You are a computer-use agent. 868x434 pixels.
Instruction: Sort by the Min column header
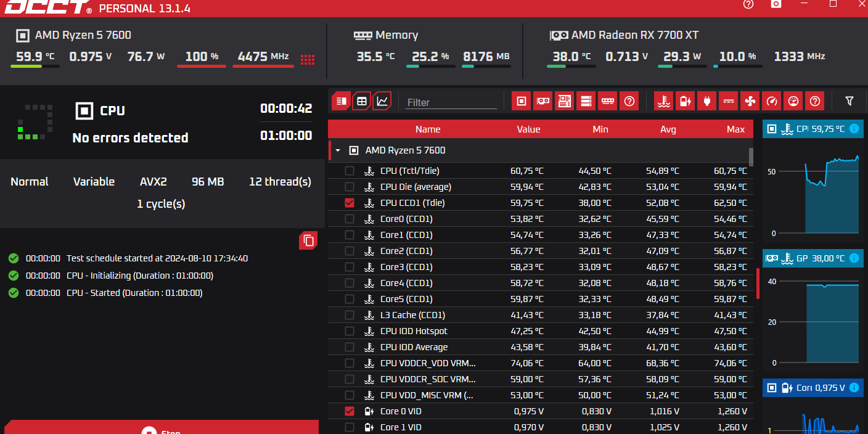[x=600, y=129]
